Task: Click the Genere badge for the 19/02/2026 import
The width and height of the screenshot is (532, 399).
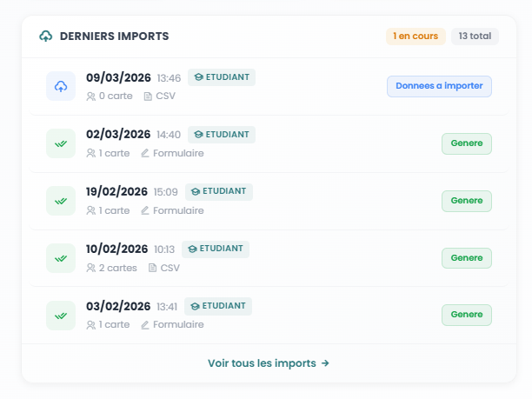Action: pyautogui.click(x=467, y=201)
